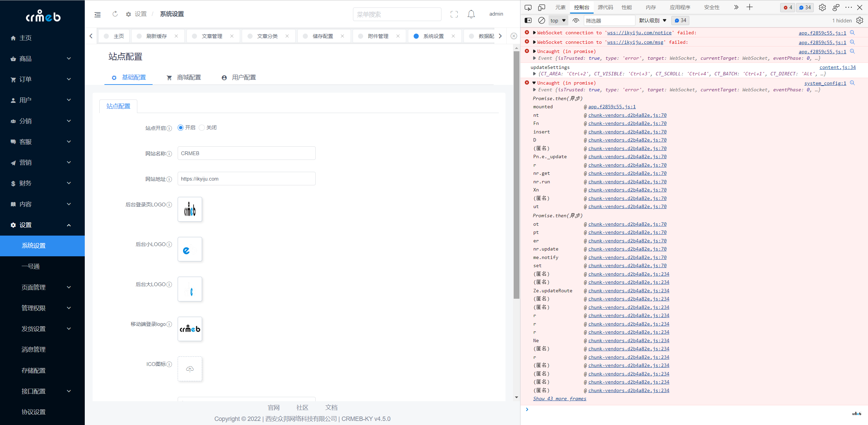Screen dimensions: 868x425
Task: Open content.js:34 source link
Action: click(x=837, y=67)
